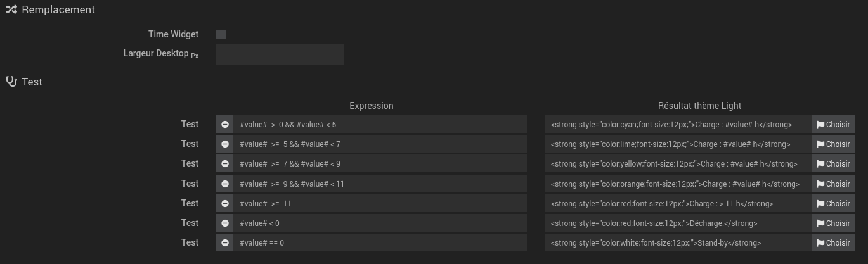
Task: Click Choisir for the Décharge result
Action: 833,223
